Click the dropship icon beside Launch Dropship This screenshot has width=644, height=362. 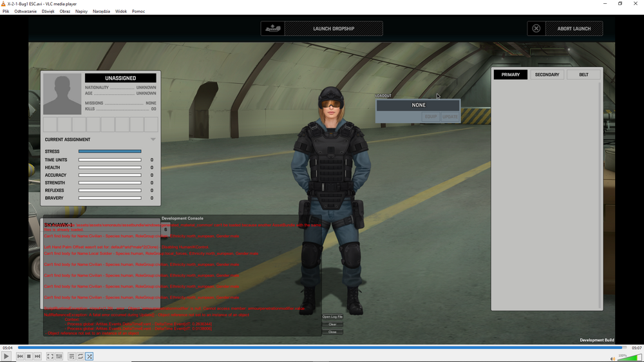click(272, 29)
